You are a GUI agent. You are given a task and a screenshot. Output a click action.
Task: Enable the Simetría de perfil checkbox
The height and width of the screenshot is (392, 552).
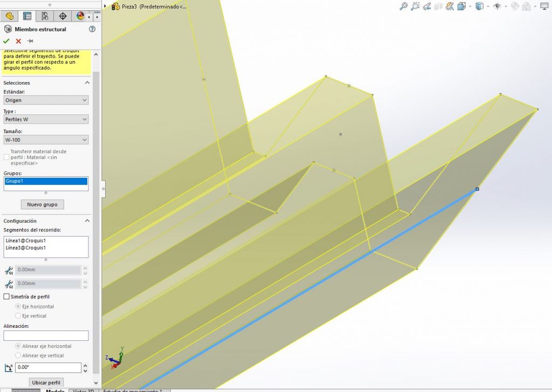5,297
